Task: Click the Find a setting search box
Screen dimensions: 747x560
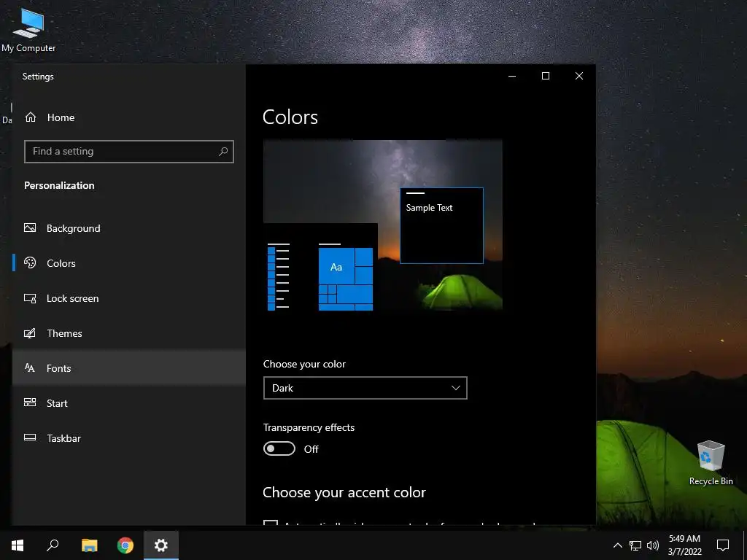Action: [x=128, y=152]
